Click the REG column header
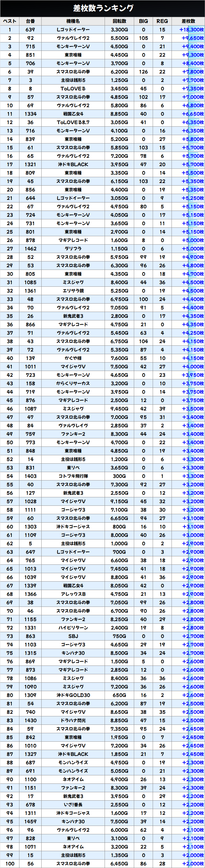This screenshot has width=205, height=868. pos(162,21)
